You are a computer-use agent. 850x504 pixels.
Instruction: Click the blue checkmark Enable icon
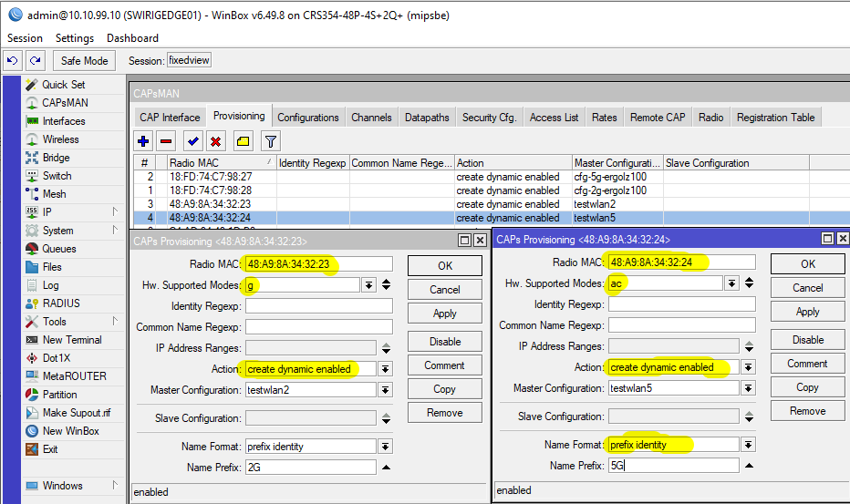pos(192,141)
